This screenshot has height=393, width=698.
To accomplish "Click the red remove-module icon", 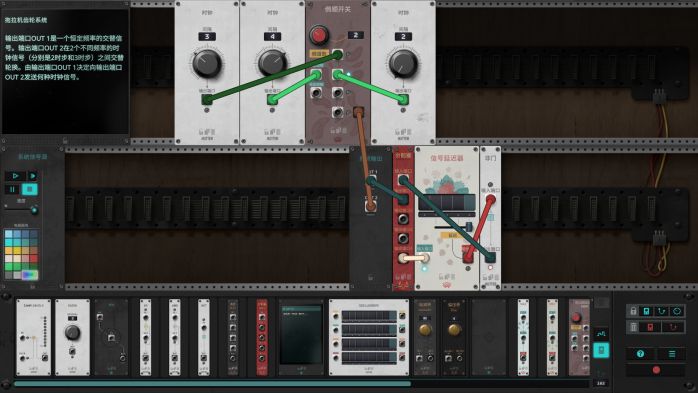I will click(650, 328).
